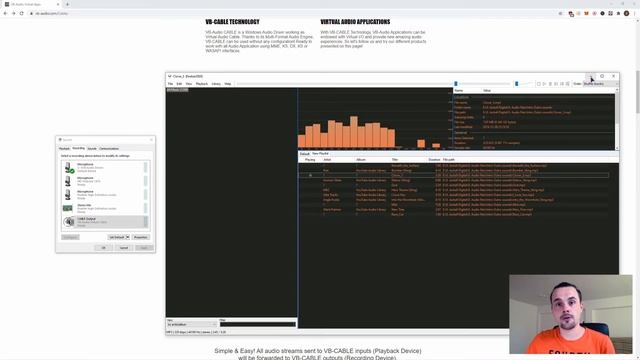The height and width of the screenshot is (360, 640).
Task: Open the View dropdown below the album list
Action: pyautogui.click(x=191, y=324)
